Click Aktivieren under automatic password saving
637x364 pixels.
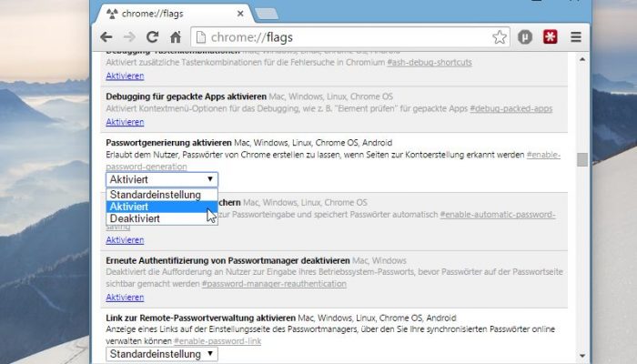pos(125,240)
